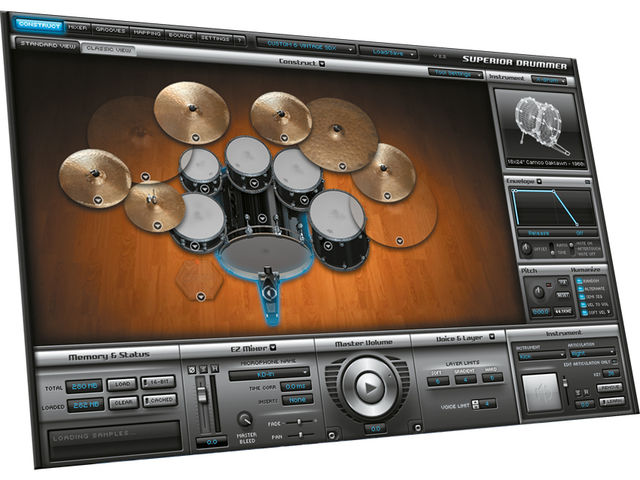The width and height of the screenshot is (640, 480).
Task: Click the Load button in Memory & Status
Action: pos(122,384)
